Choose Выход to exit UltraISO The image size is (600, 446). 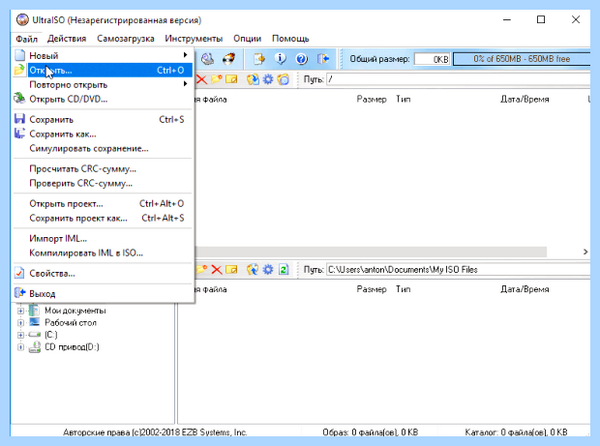coord(103,294)
